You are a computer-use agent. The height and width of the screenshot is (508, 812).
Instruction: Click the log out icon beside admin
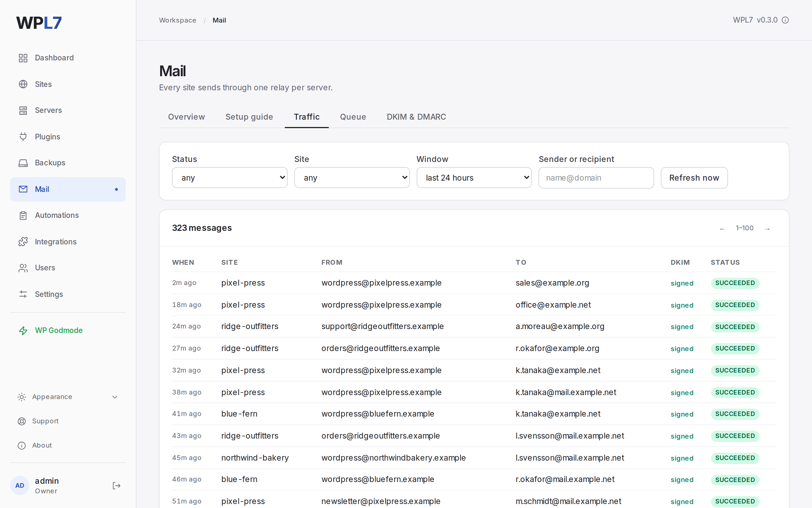(116, 485)
